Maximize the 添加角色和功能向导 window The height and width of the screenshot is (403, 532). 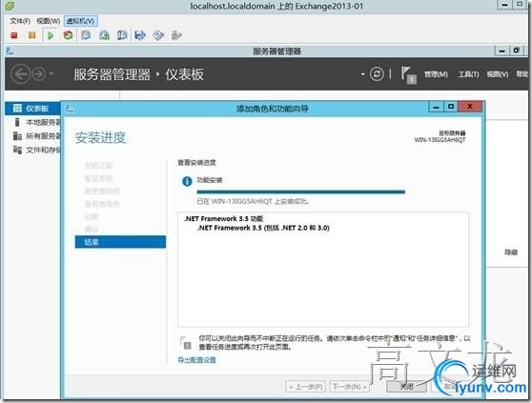(451, 107)
